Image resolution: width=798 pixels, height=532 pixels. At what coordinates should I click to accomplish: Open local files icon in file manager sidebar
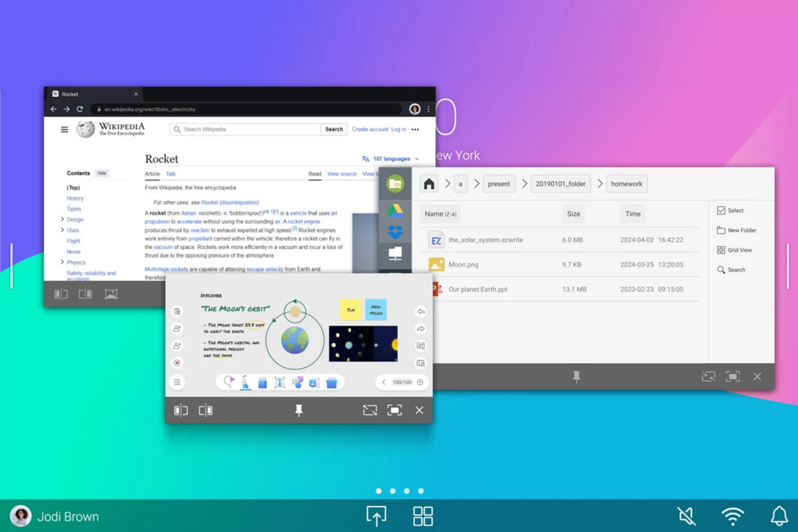395,184
